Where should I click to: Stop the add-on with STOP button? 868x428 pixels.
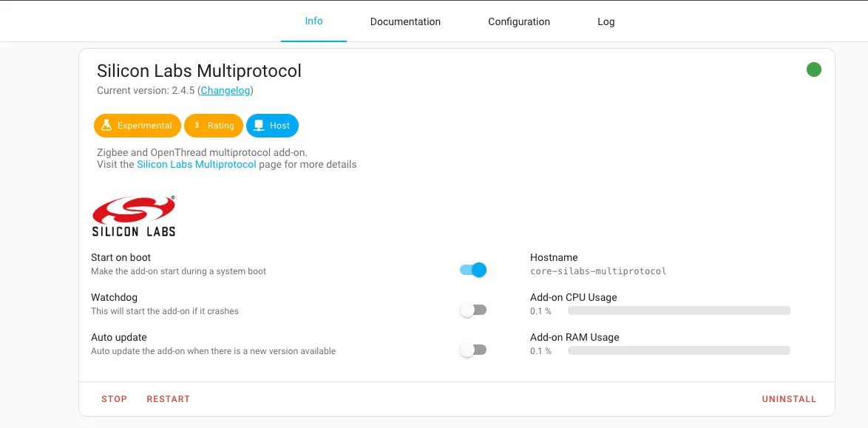(x=114, y=399)
